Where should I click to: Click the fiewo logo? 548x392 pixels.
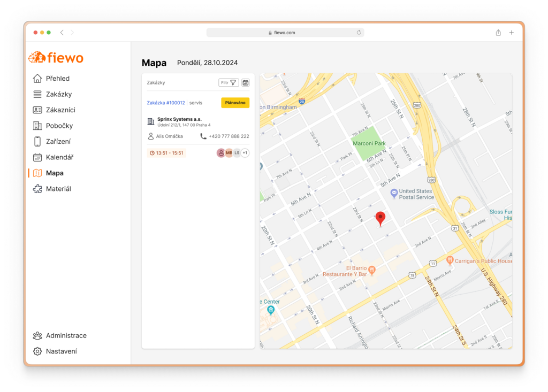pos(56,58)
